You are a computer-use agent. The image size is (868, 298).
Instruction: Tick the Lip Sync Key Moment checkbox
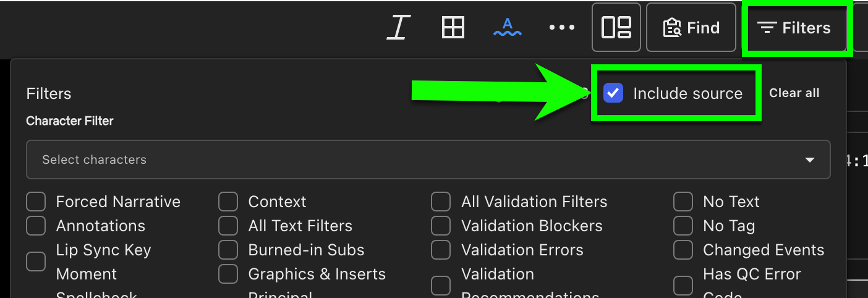[36, 262]
